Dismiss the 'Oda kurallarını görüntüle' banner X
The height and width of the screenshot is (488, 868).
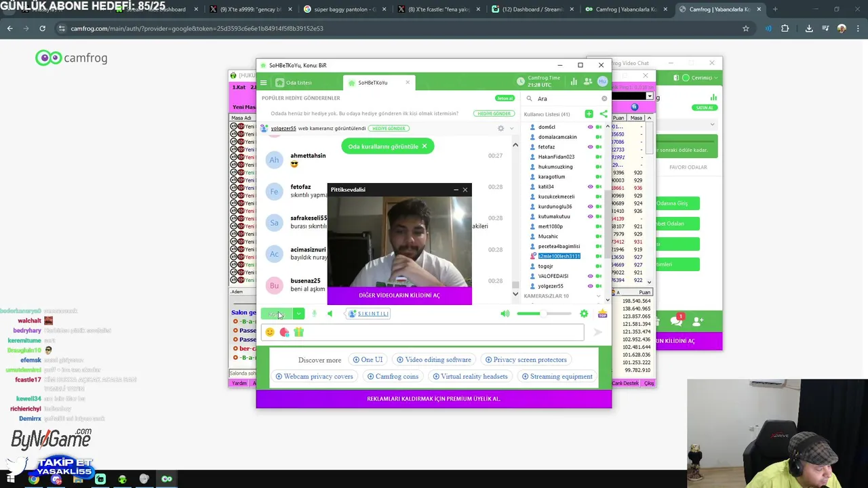click(x=425, y=146)
